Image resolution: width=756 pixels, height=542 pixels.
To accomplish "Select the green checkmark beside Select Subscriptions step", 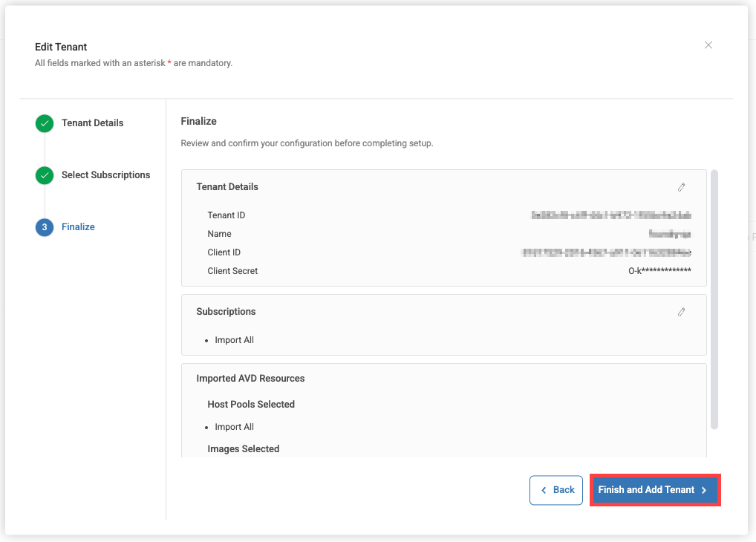I will [x=44, y=175].
